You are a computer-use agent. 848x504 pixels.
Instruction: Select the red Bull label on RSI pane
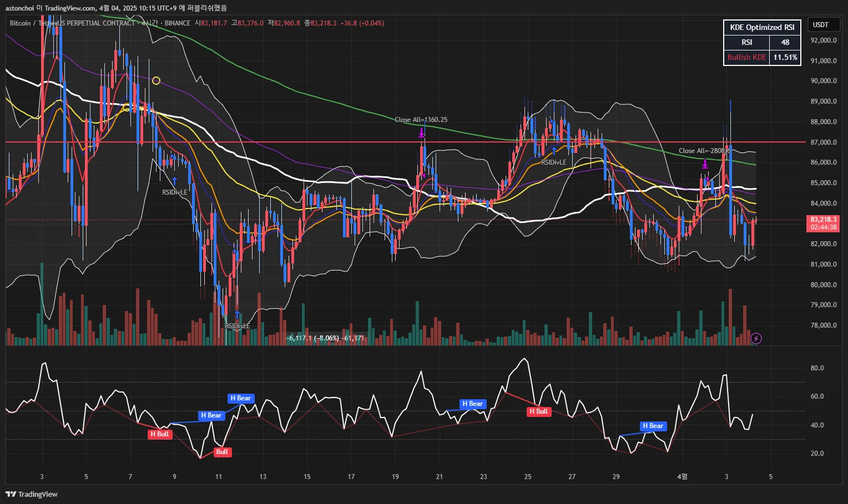222,452
